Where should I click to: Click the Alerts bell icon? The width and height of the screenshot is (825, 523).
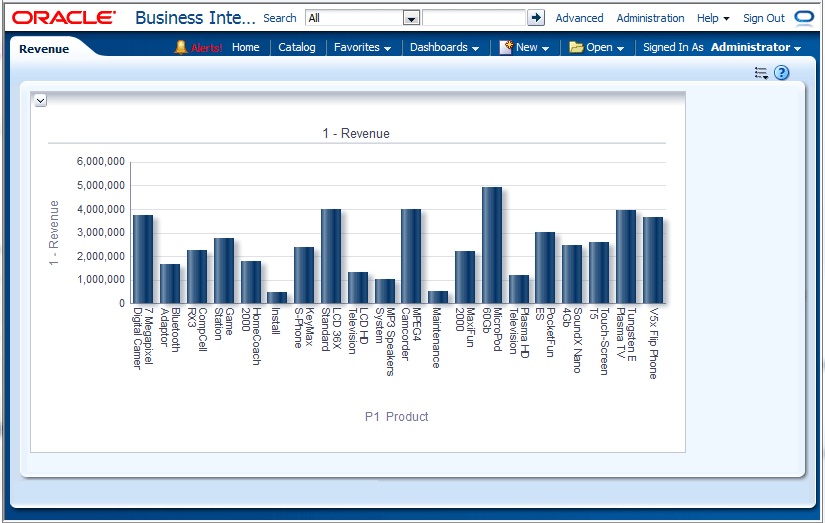pos(181,47)
